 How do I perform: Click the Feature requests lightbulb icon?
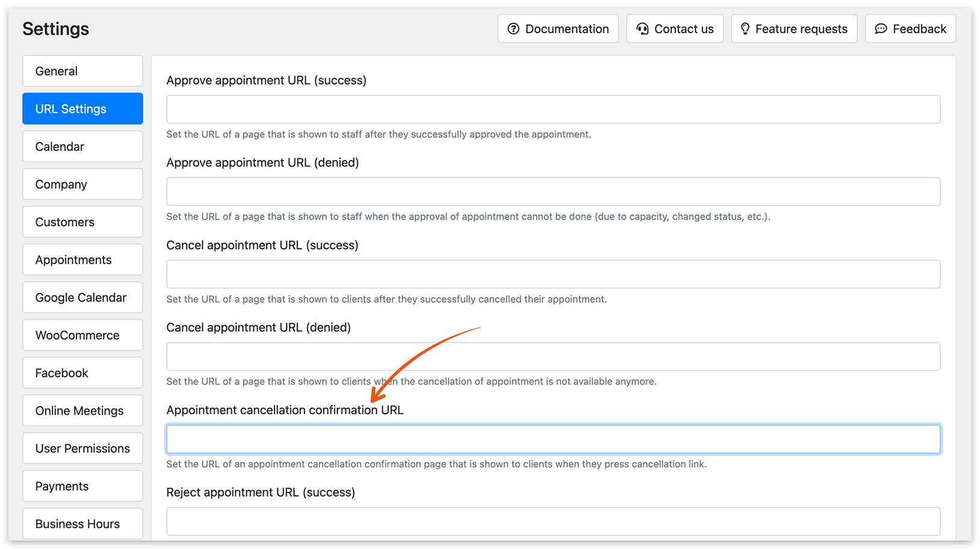tap(745, 29)
